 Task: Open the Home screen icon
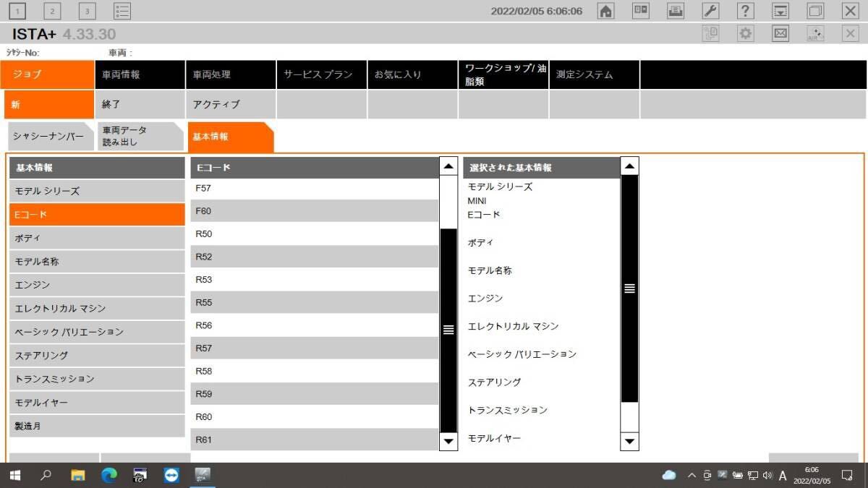[x=606, y=11]
